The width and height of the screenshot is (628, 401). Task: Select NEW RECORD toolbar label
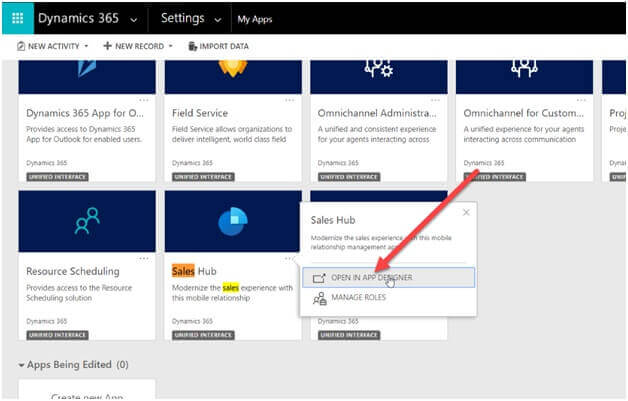click(x=139, y=46)
